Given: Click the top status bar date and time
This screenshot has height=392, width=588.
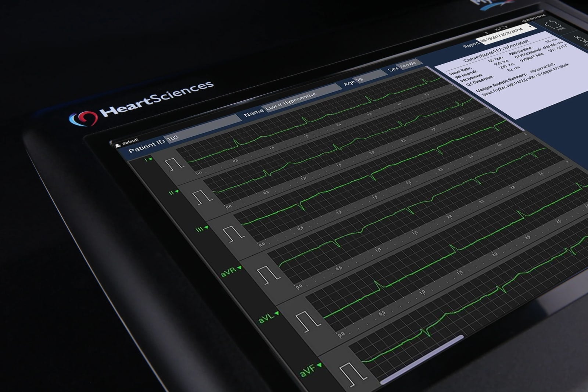Looking at the screenshot, I should click(x=533, y=18).
